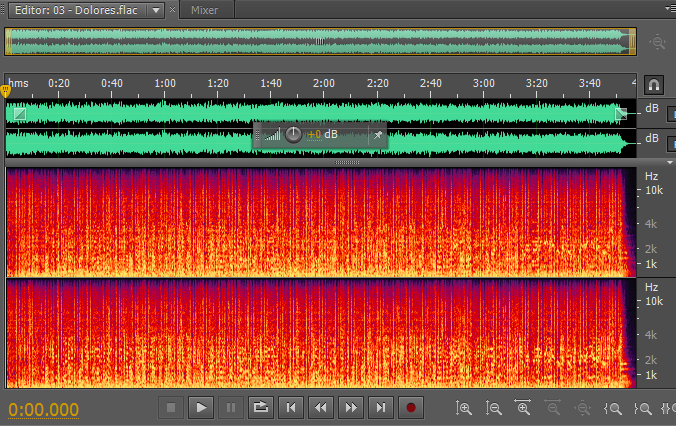Pin the HUD volume overlay

378,134
